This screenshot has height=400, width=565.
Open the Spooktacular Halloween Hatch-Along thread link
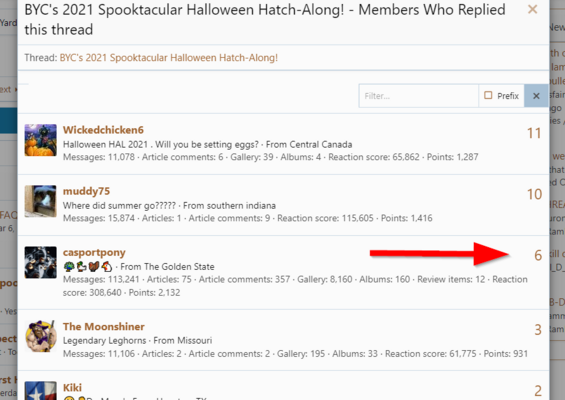169,58
